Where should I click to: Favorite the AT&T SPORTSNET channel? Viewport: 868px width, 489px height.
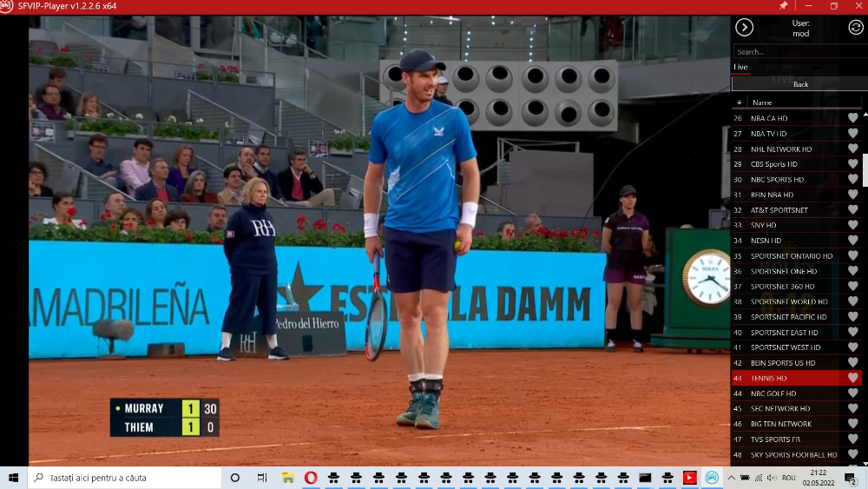coord(852,210)
